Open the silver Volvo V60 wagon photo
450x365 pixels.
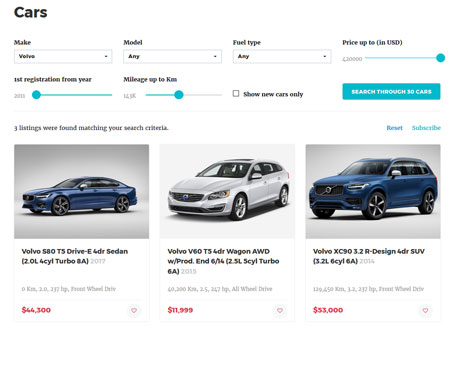click(227, 191)
